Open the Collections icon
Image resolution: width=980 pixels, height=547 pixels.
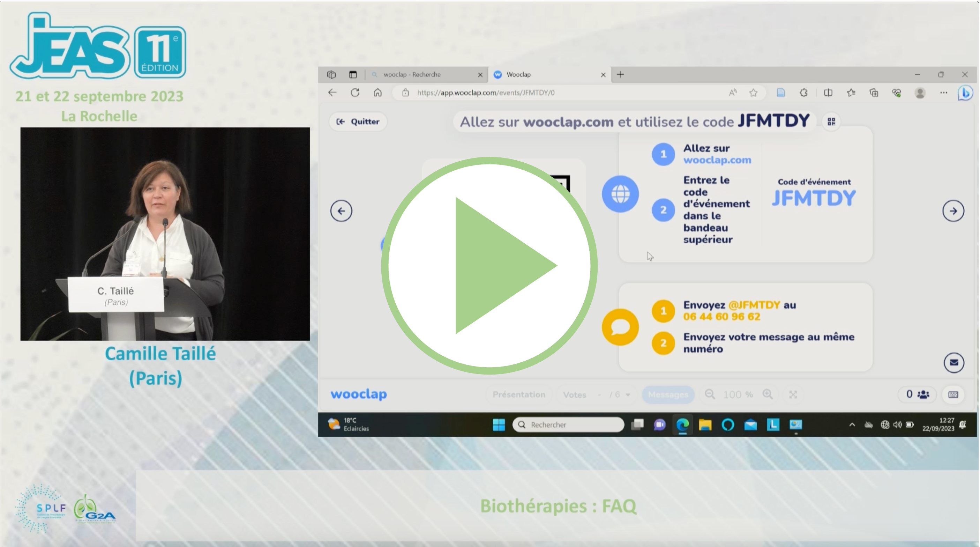(874, 93)
